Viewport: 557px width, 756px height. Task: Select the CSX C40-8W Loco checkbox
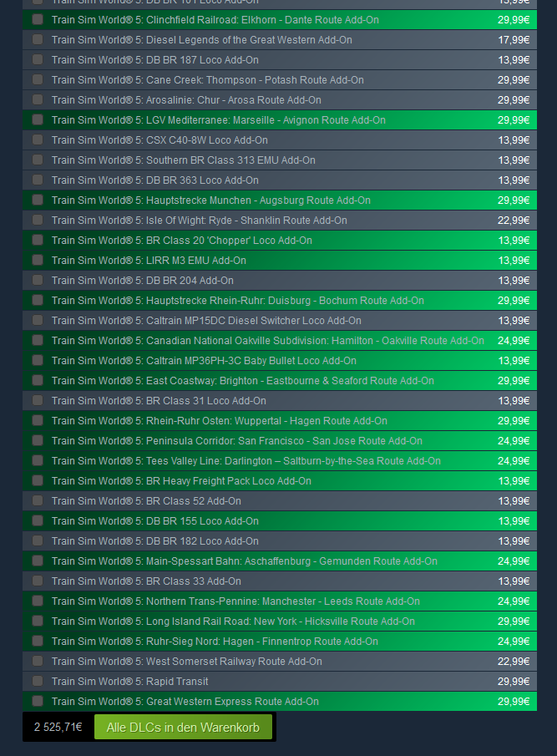tap(38, 140)
